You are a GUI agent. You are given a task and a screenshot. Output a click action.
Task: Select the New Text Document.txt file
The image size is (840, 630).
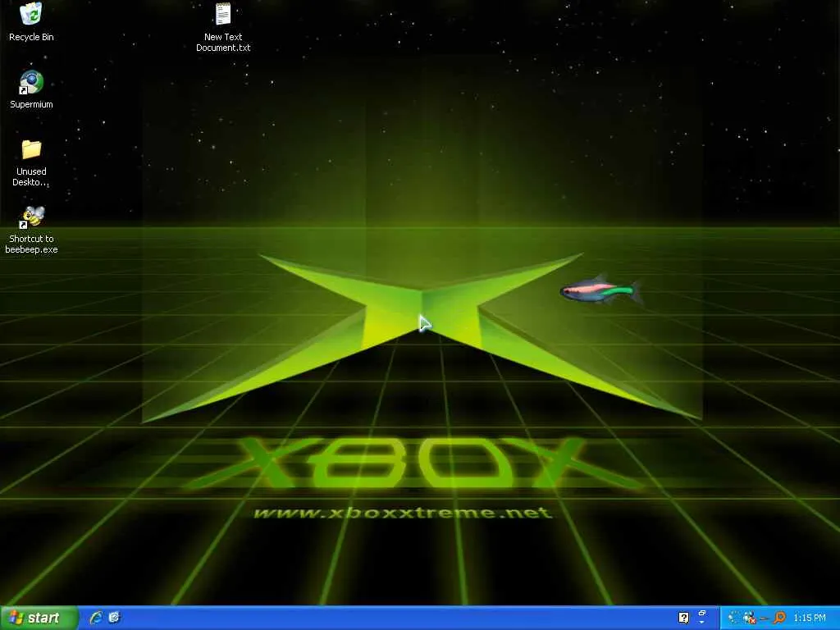click(x=223, y=27)
